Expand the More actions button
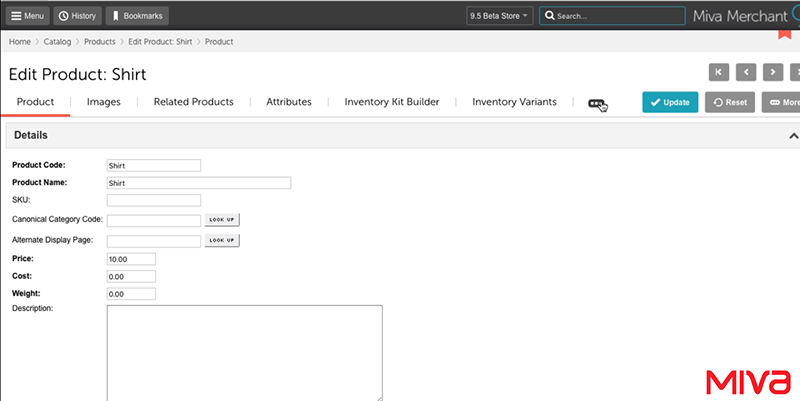The width and height of the screenshot is (800, 401). 782,102
